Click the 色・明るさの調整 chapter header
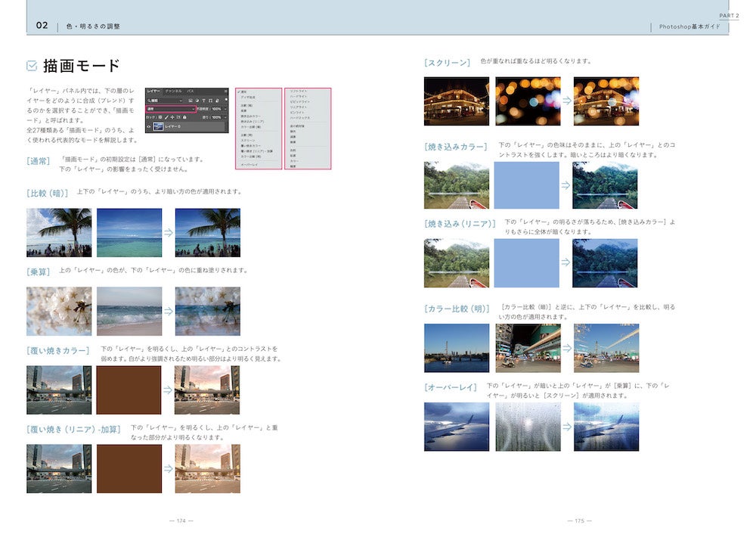 pyautogui.click(x=93, y=26)
